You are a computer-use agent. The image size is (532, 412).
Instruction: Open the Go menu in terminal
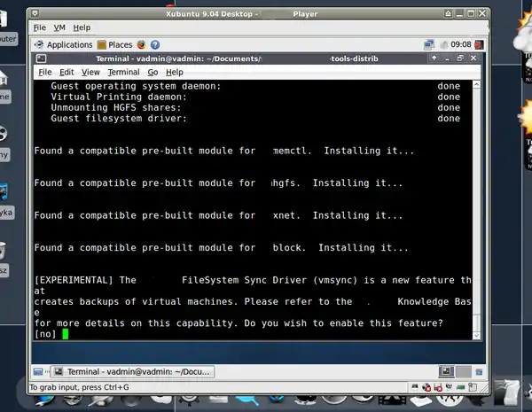point(153,72)
